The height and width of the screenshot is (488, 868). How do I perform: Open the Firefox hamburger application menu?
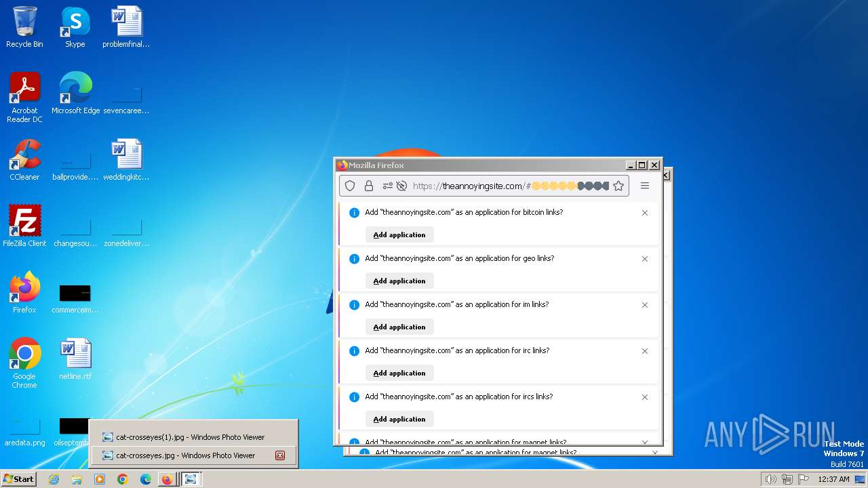pyautogui.click(x=645, y=186)
